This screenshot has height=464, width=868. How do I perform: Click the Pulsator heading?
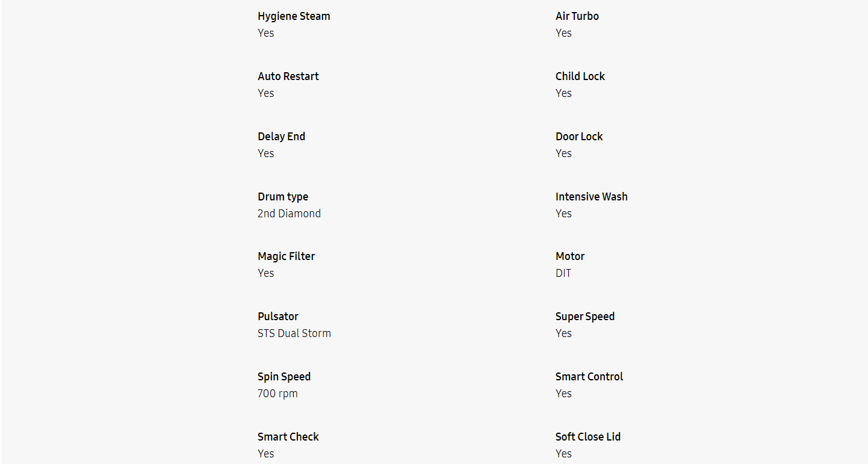(277, 317)
